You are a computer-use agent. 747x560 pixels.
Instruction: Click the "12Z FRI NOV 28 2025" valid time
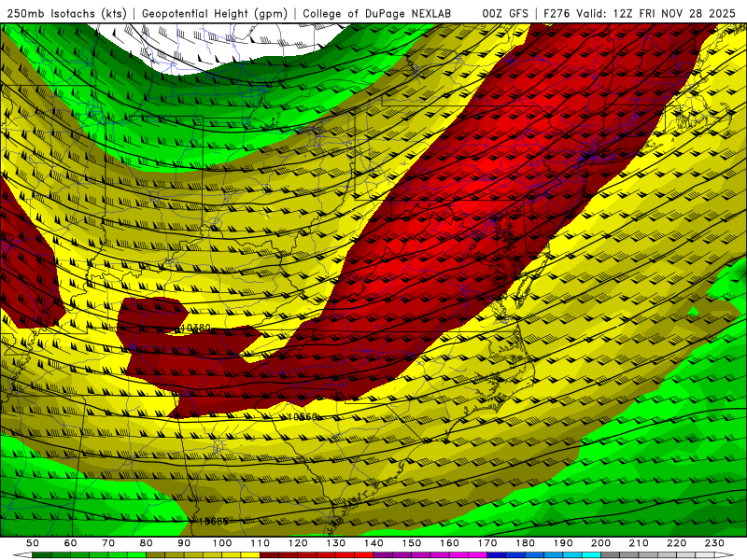pyautogui.click(x=674, y=14)
